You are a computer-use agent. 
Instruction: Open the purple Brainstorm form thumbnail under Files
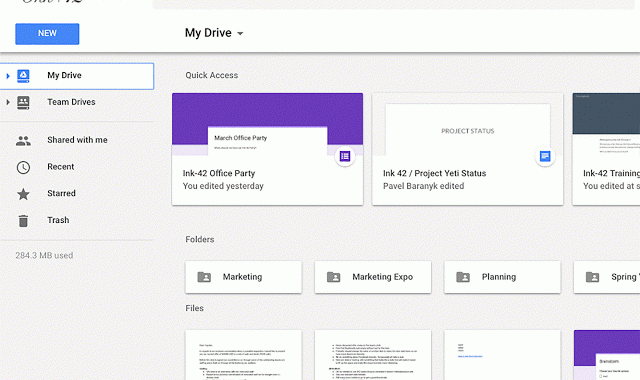tap(607, 355)
